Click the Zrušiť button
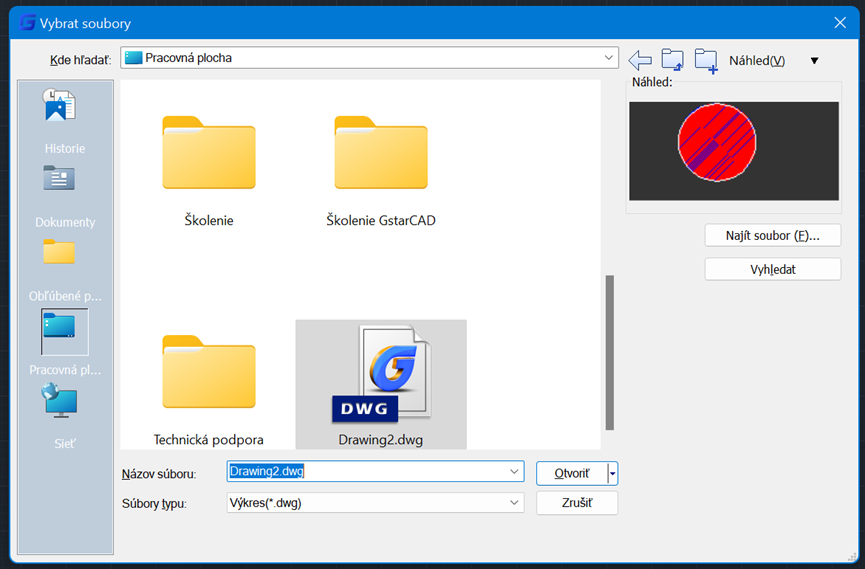The image size is (865, 569). (x=577, y=503)
